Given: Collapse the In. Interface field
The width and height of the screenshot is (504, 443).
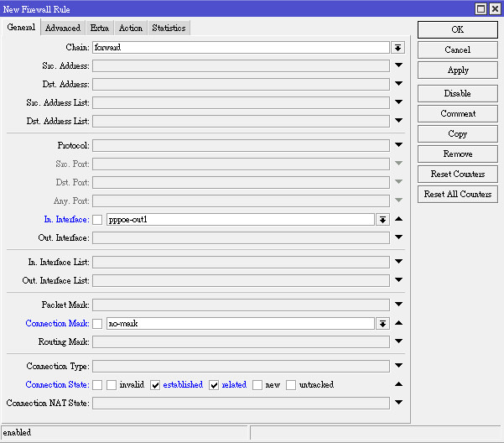Looking at the screenshot, I should point(398,219).
